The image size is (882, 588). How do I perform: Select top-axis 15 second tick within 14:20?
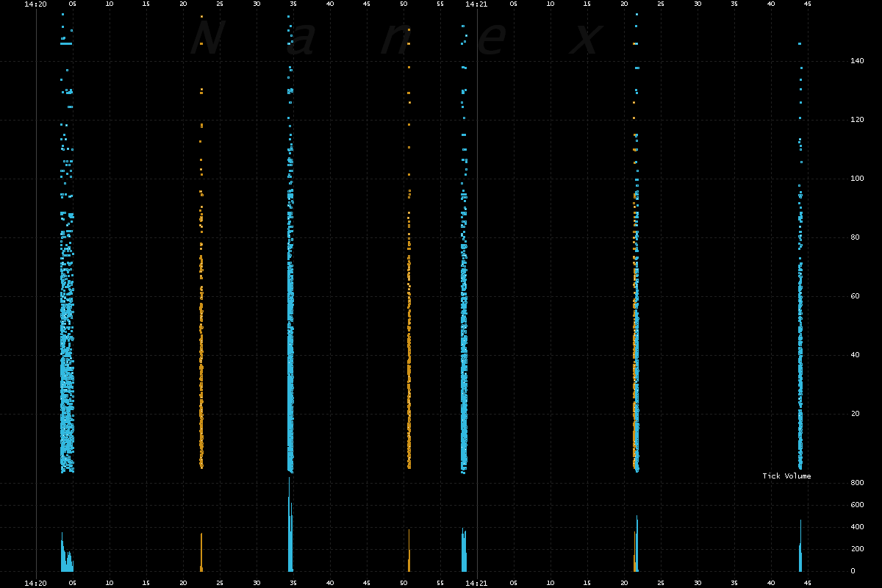pos(146,4)
